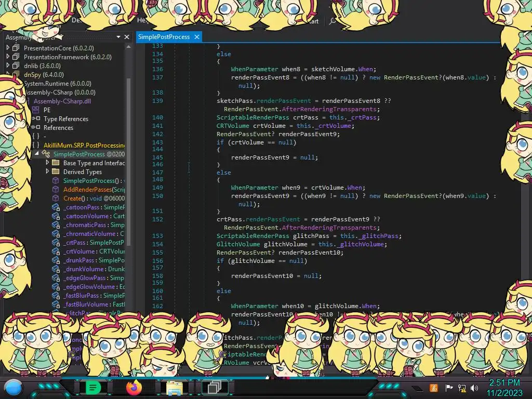Screen dimensions: 532x399
Task: Click the Base Type and Interfaces folder icon
Action: 56,163
